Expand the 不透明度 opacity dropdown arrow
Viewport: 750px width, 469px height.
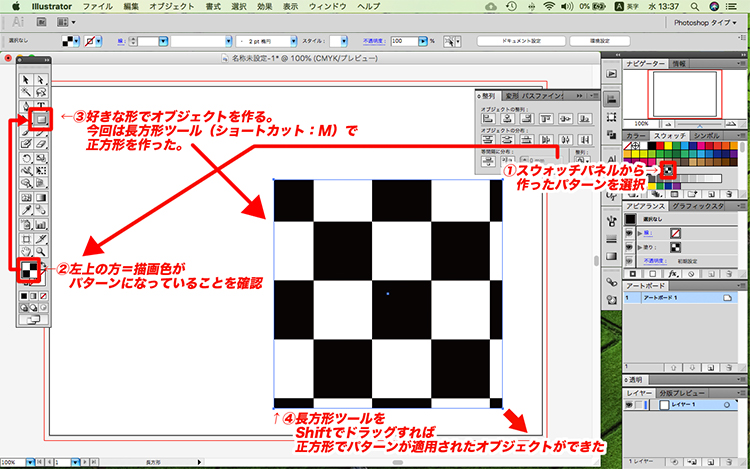(x=421, y=43)
